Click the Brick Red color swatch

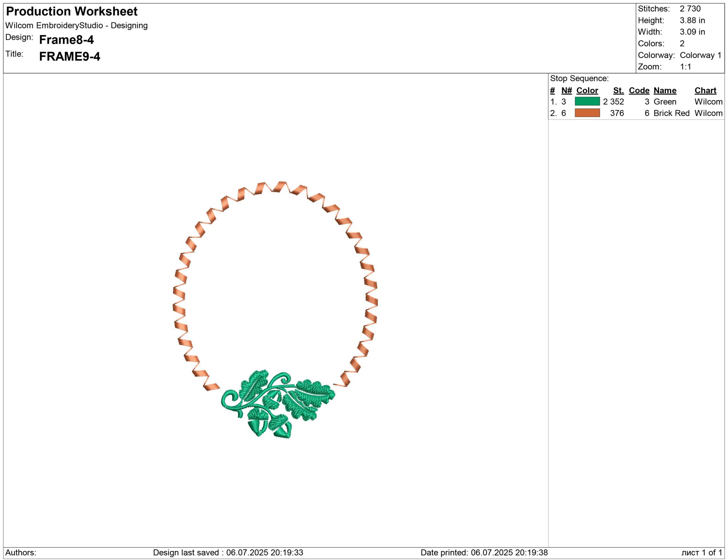pos(587,113)
